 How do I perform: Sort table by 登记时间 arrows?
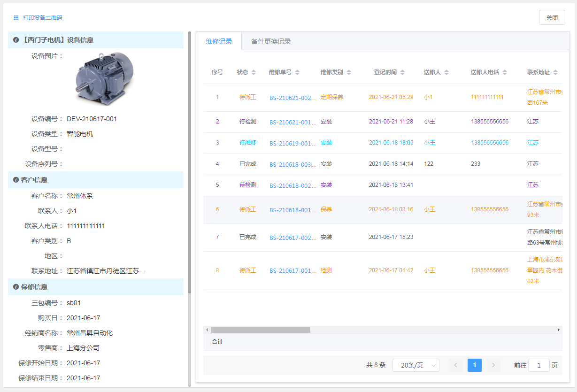[x=402, y=72]
